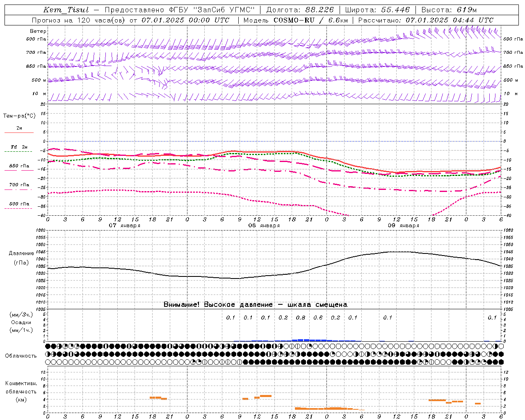The height and width of the screenshot is (420, 525).
Task: Select the text "Широта: 55.446"
Action: pos(377,10)
